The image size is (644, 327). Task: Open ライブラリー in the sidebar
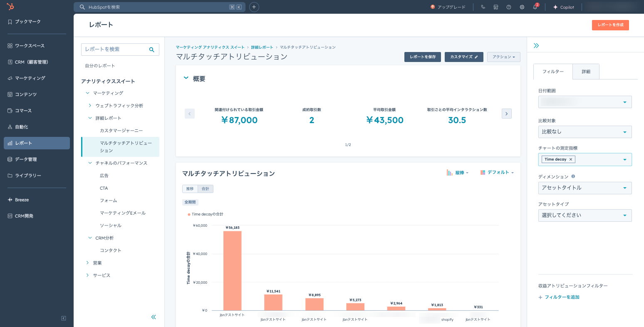(37, 176)
